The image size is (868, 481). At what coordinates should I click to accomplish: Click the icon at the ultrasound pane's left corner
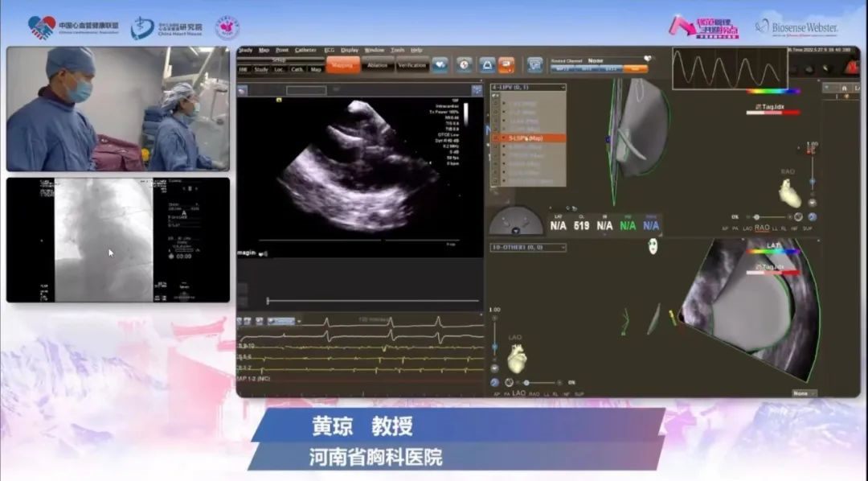tap(242, 90)
